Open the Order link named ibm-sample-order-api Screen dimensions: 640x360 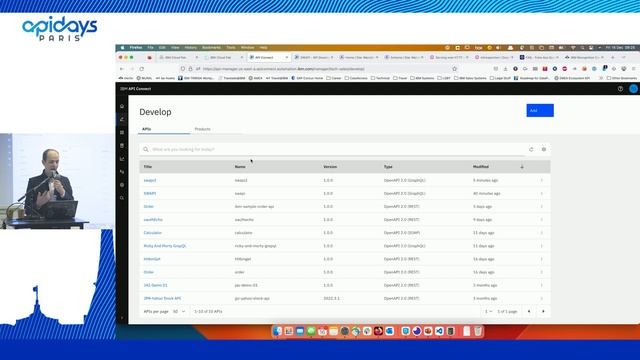(x=149, y=207)
